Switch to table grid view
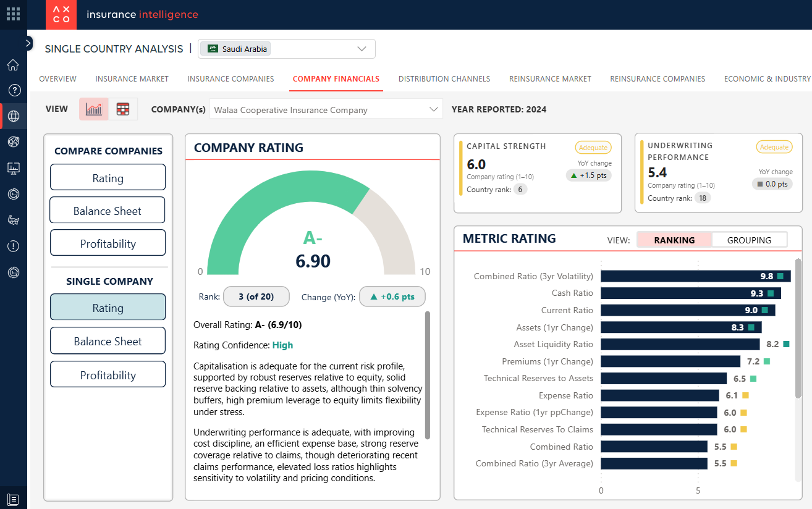Image resolution: width=812 pixels, height=509 pixels. (123, 109)
